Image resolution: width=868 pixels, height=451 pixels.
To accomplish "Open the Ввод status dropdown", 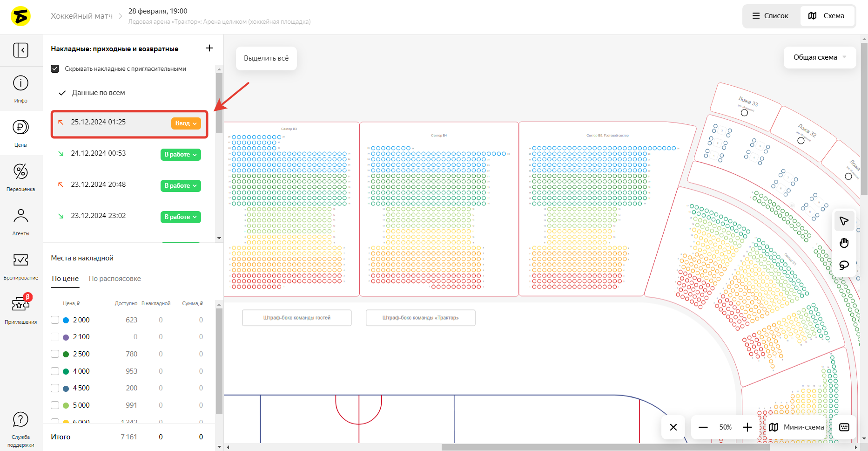I will click(186, 123).
